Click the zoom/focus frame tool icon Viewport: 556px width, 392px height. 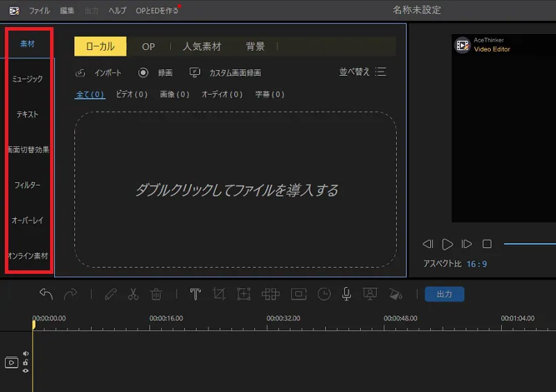(244, 294)
